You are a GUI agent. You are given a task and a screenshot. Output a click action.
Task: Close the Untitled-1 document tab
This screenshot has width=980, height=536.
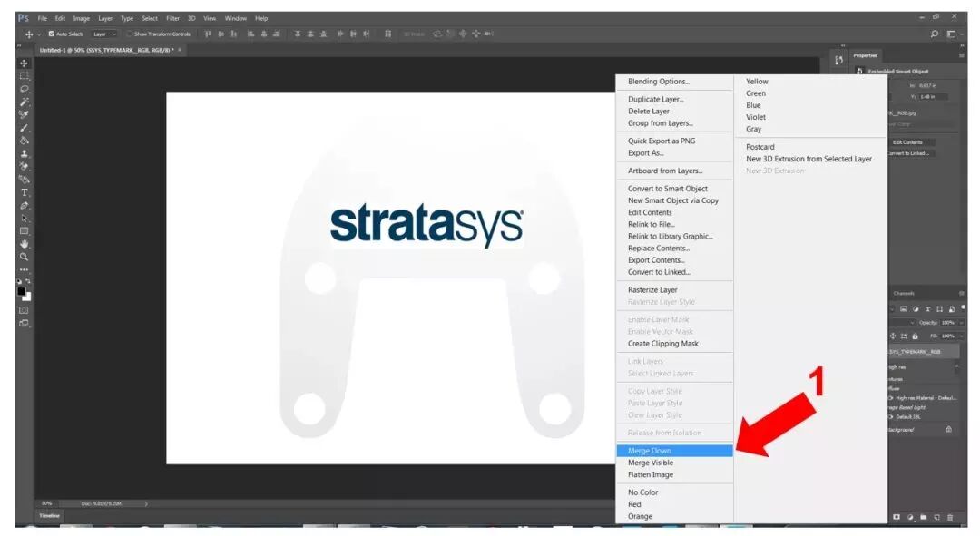coord(180,50)
